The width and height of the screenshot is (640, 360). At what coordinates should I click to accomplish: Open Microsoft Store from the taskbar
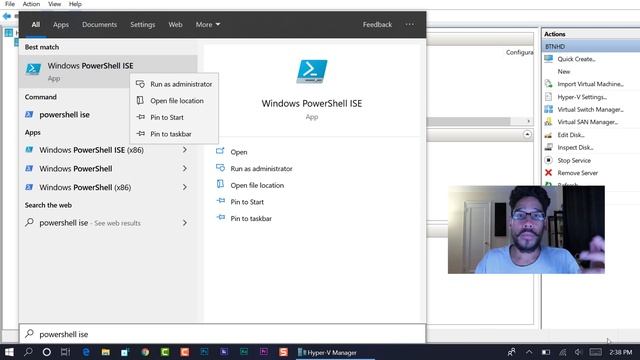pyautogui.click(x=125, y=352)
